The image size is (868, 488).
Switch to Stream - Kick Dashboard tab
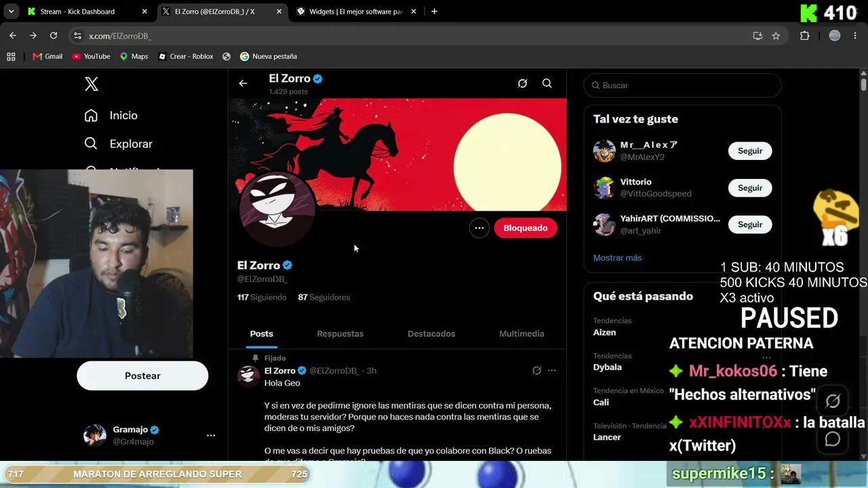[87, 12]
